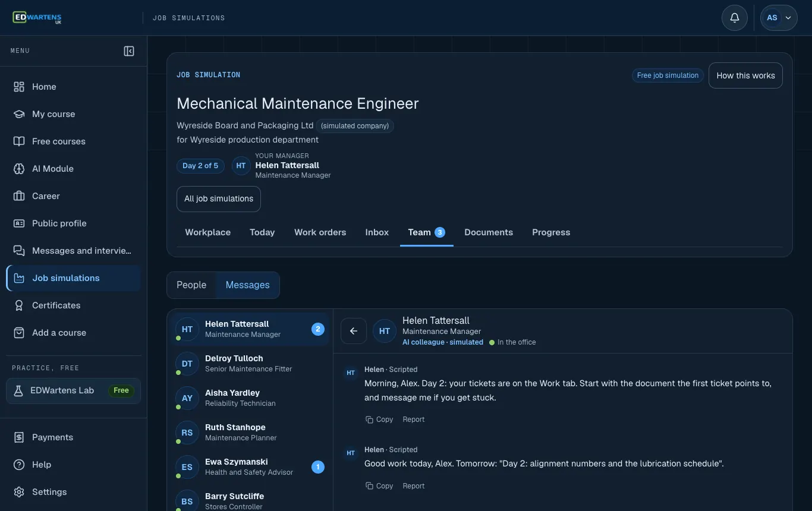This screenshot has width=812, height=511.
Task: Switch to the Messages view
Action: coord(248,285)
